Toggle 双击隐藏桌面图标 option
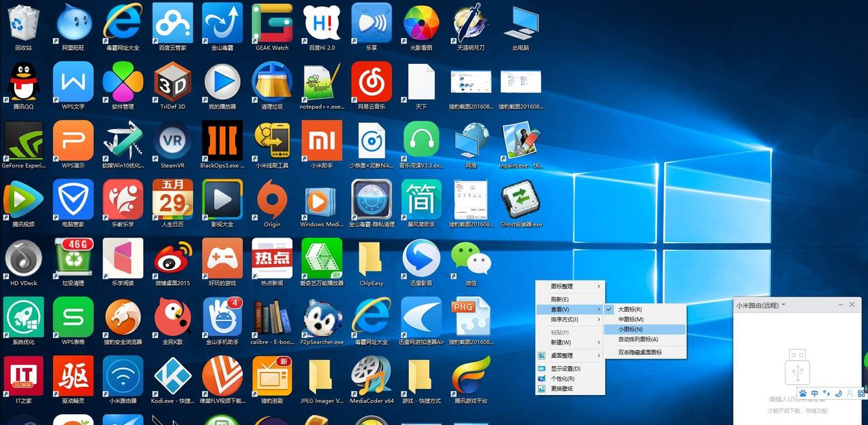This screenshot has height=425, width=868. (x=645, y=352)
